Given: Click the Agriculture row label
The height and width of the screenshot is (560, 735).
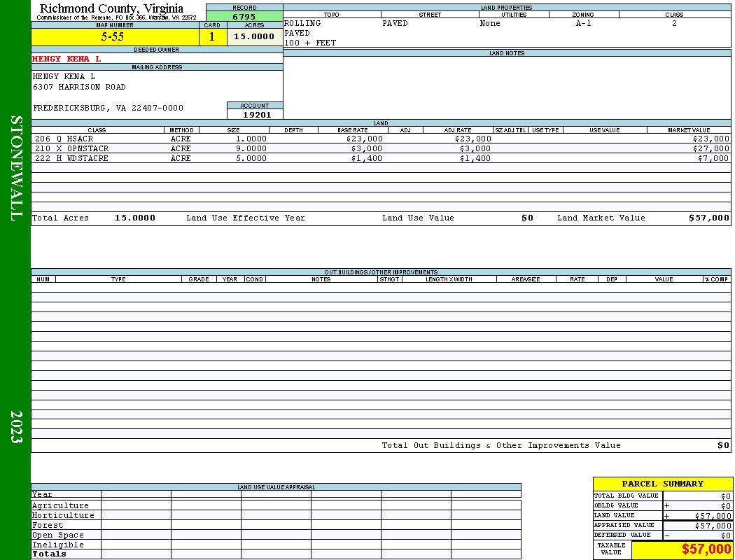Looking at the screenshot, I should point(60,505).
